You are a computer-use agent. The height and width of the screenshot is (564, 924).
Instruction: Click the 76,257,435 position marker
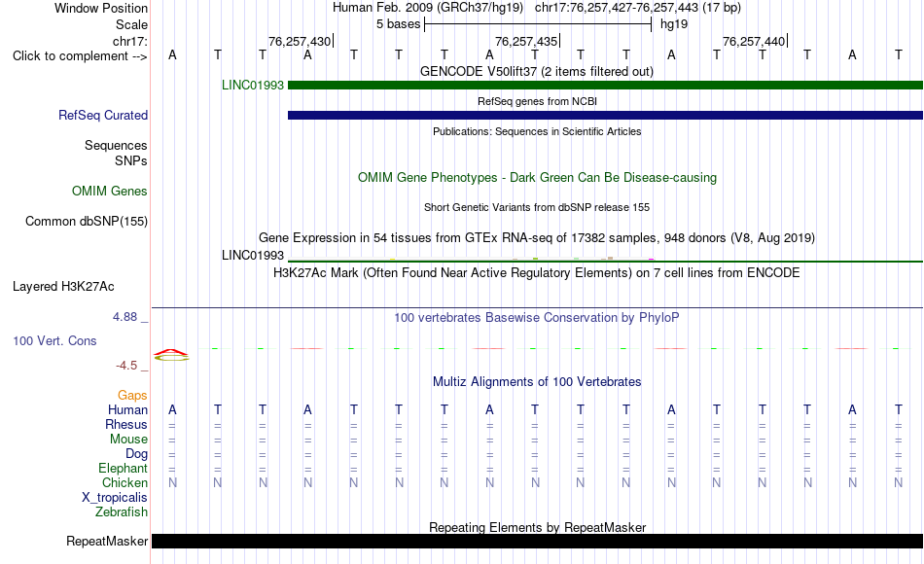click(527, 41)
